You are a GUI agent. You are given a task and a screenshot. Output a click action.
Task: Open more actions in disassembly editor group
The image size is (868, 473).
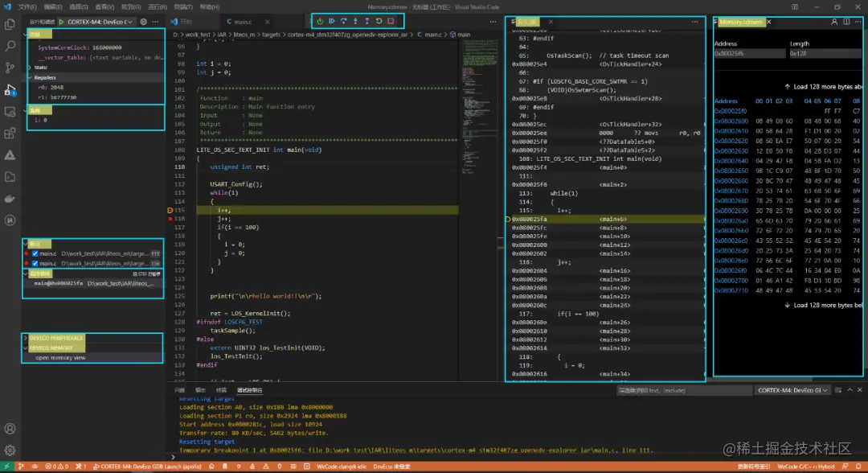coord(694,22)
